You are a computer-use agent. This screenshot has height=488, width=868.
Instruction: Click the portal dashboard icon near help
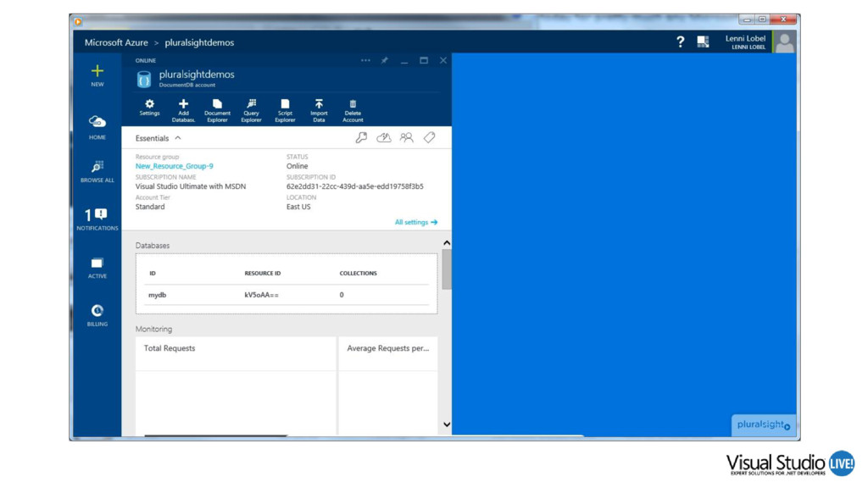(703, 42)
